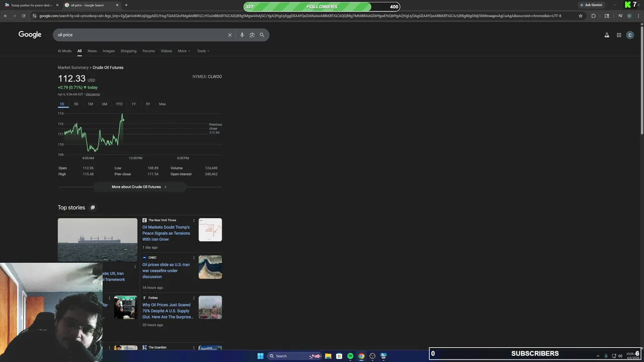Select the 1Y chart range
Viewport: 644px width, 362px height.
[x=134, y=104]
